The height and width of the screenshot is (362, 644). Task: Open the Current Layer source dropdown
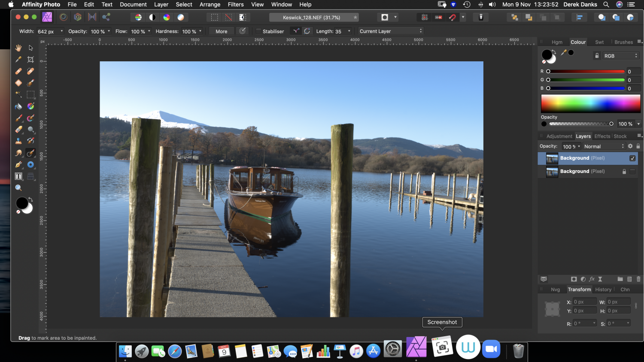pos(390,31)
